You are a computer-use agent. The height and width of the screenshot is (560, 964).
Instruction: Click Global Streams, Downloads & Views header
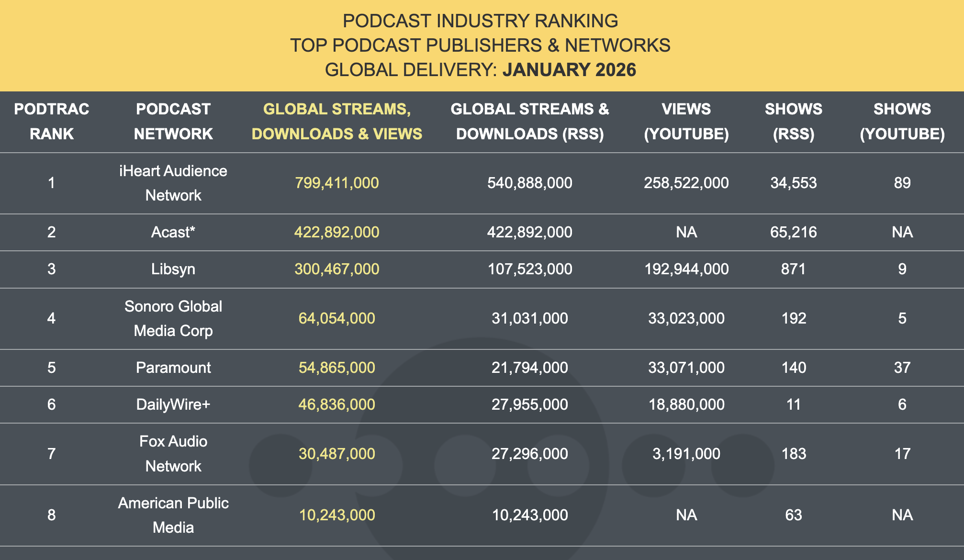tap(337, 121)
